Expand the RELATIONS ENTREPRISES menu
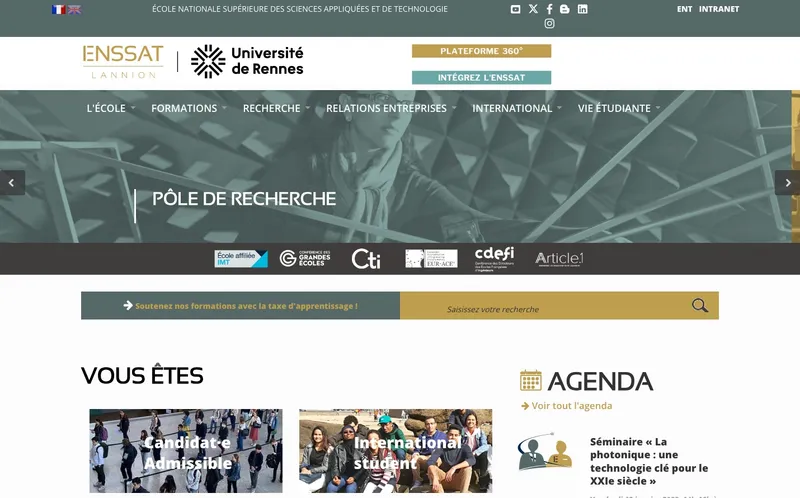 [391, 108]
